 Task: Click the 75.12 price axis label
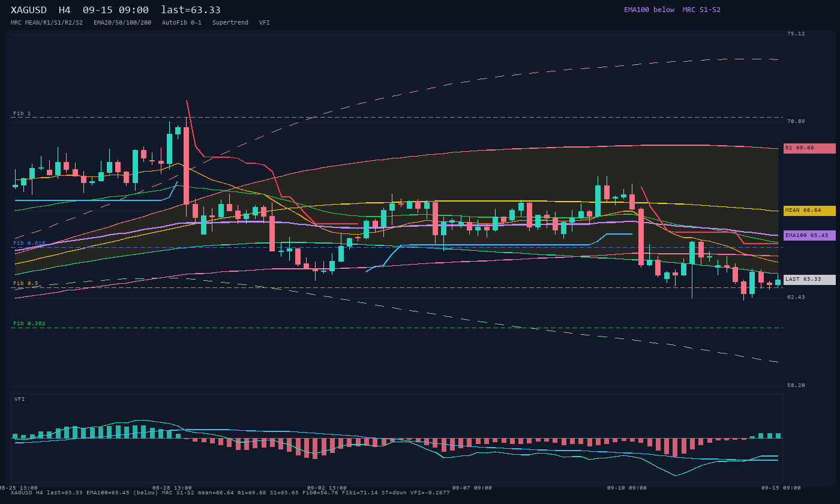796,34
